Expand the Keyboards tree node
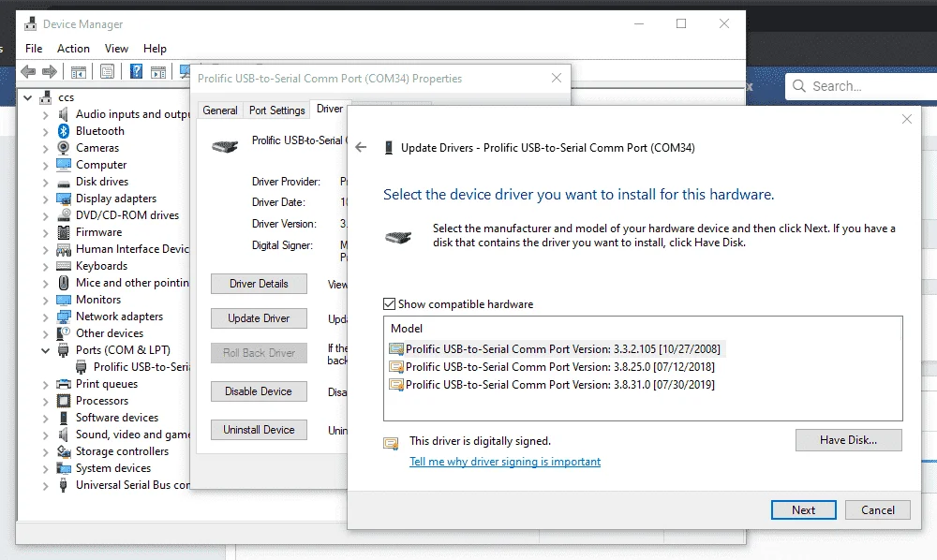Viewport: 937px width, 560px height. 45,266
